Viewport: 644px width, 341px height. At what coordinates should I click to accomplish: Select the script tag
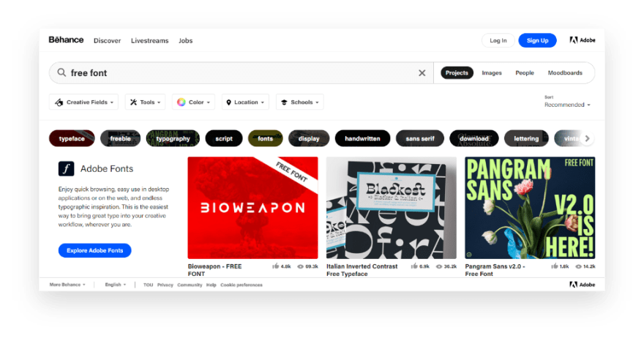click(x=224, y=138)
